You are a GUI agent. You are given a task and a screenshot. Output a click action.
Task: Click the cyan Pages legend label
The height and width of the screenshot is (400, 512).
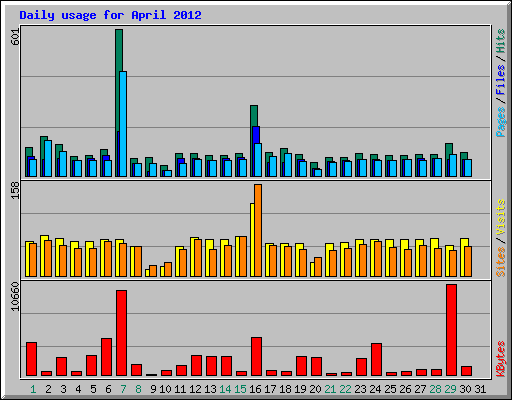(x=500, y=122)
